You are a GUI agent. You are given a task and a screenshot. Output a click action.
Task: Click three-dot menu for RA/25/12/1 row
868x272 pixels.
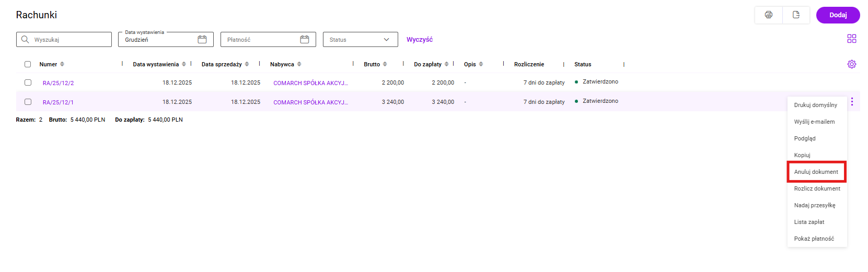851,102
